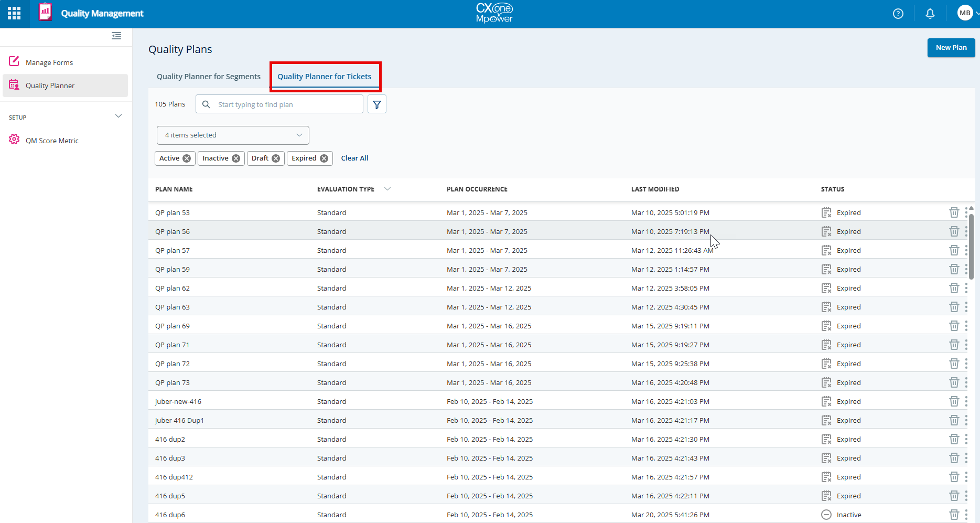Click trash icon for juber-new-416 plan

[x=954, y=401]
